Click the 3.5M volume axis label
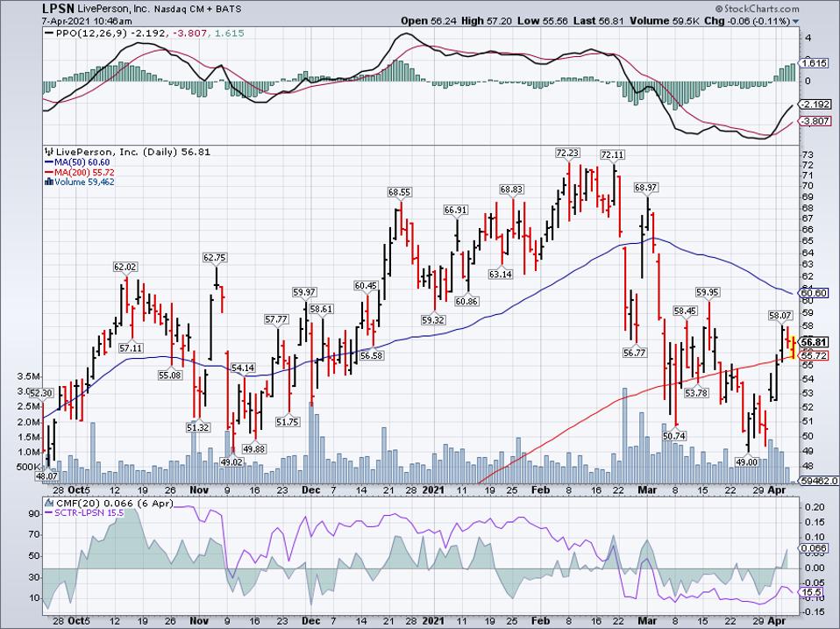Screen dimensions: 840x629 click(x=28, y=376)
